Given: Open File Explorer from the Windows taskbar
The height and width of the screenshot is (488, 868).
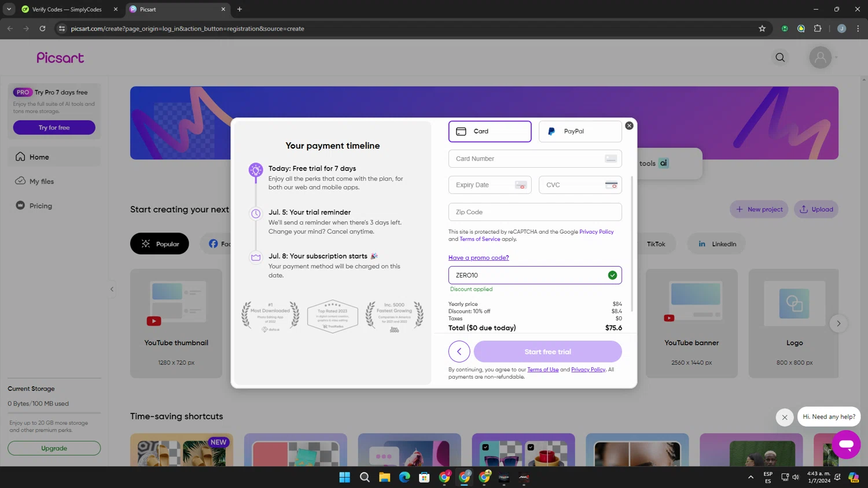Looking at the screenshot, I should 384,477.
